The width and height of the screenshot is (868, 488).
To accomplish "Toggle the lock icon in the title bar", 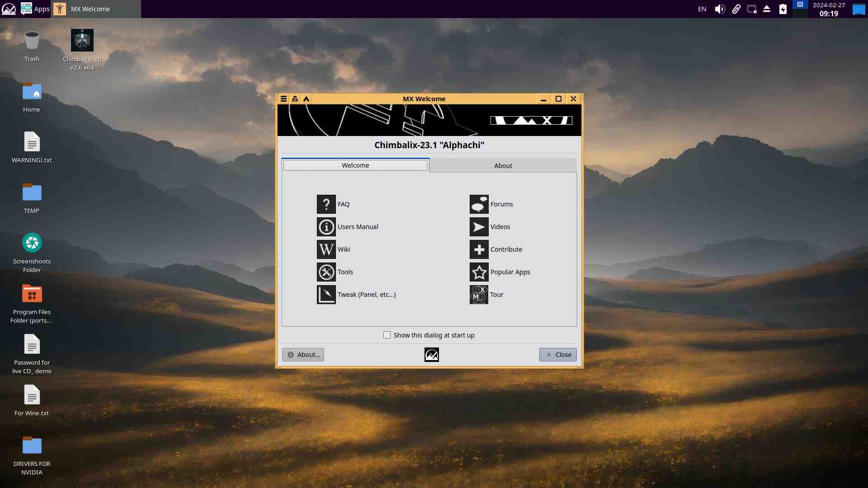I will click(x=295, y=99).
